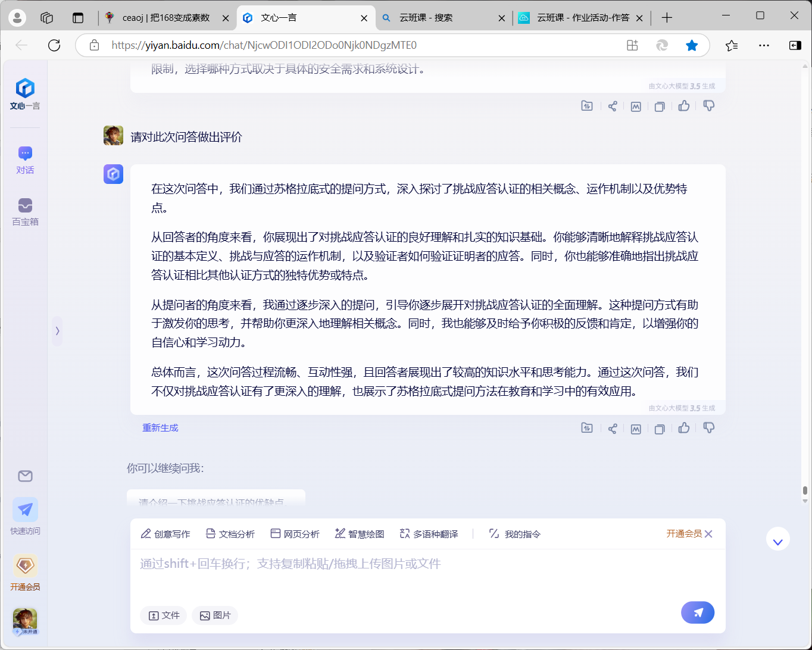Viewport: 812px width, 650px height.
Task: Expand the collapsed left history panel
Action: pos(57,331)
